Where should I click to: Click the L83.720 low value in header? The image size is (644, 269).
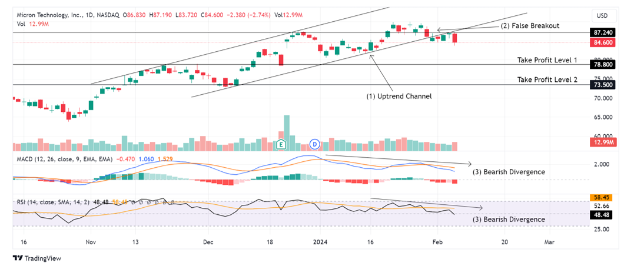(187, 15)
